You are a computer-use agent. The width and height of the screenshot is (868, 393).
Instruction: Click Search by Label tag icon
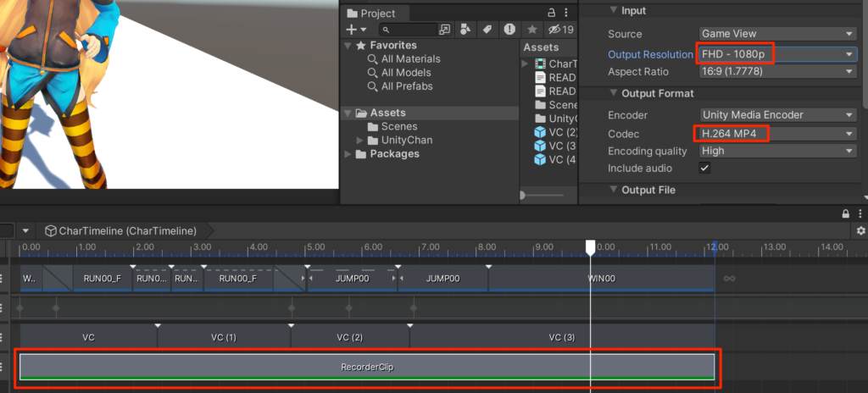click(x=487, y=30)
